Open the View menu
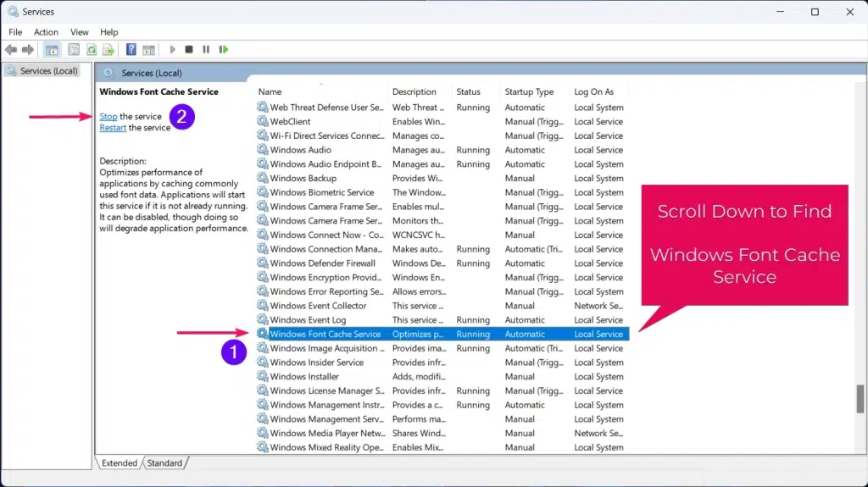Viewport: 868px width, 487px height. pyautogui.click(x=79, y=32)
